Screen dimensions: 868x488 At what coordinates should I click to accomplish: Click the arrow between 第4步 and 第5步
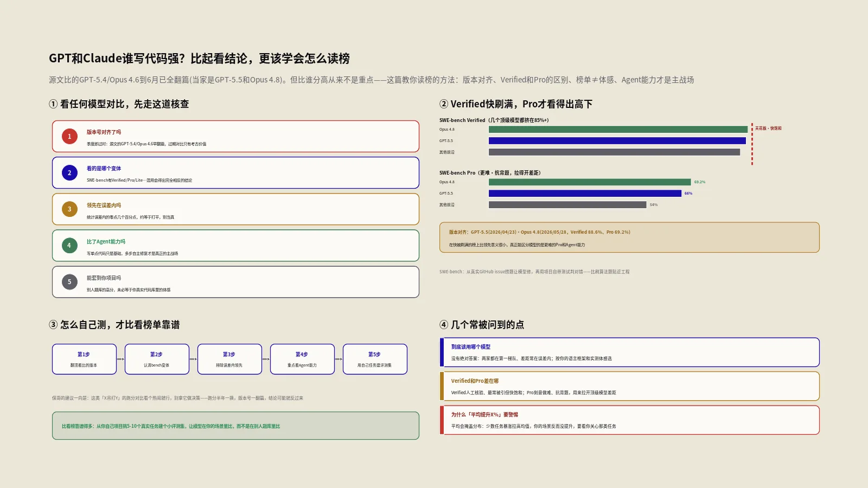[339, 359]
